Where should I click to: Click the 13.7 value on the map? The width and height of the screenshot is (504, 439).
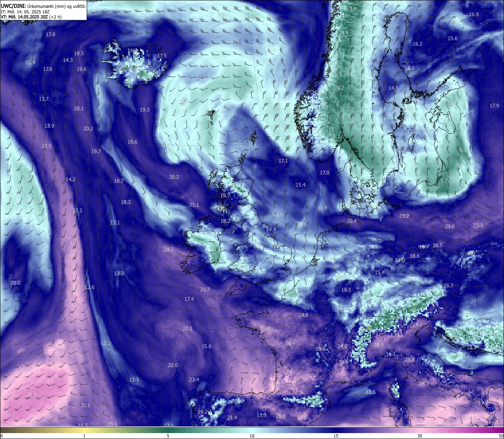point(44,99)
